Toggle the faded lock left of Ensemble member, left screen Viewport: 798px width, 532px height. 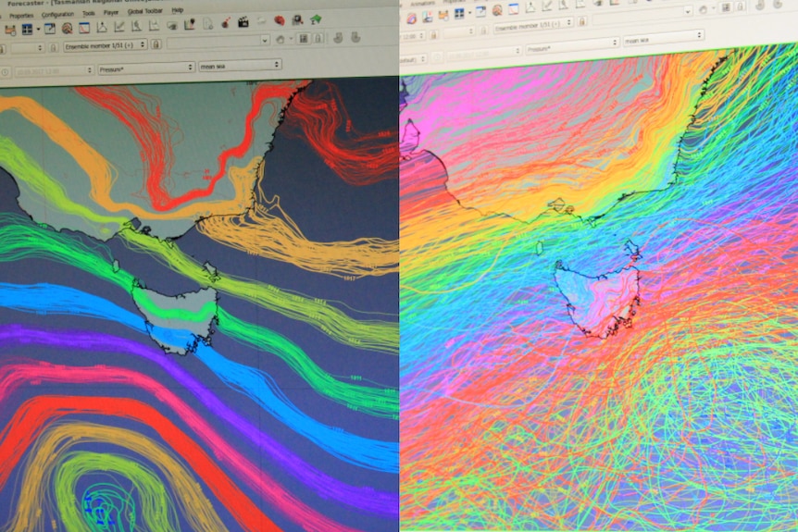54,48
